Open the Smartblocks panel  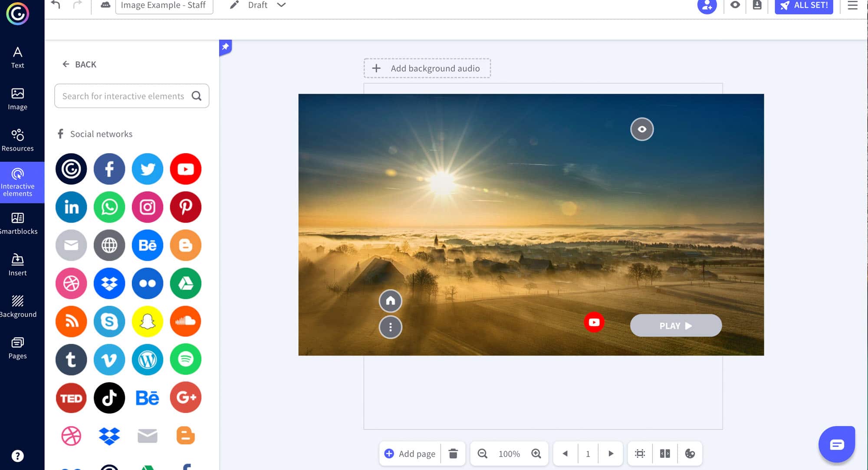17,224
